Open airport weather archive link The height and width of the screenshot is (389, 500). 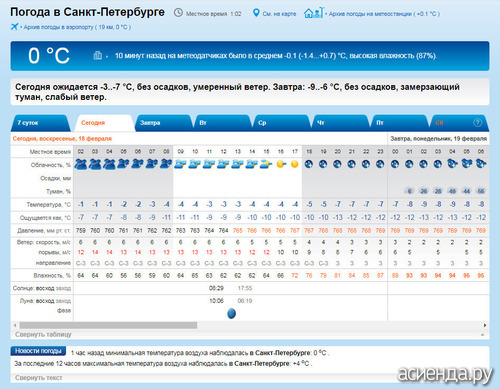click(77, 27)
